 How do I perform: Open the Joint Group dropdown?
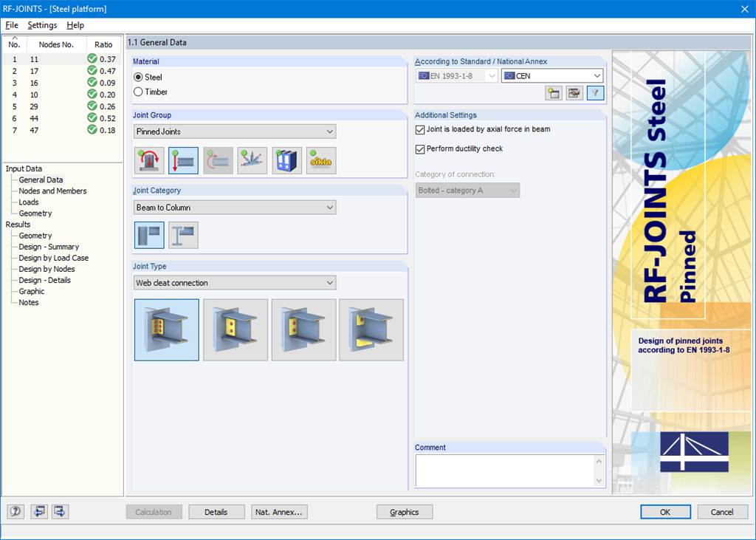click(330, 131)
